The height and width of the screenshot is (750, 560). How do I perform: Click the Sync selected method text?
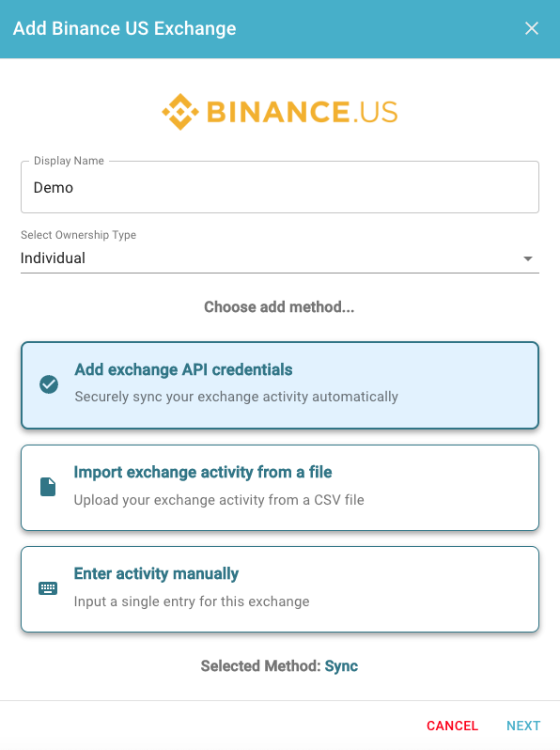coord(341,665)
